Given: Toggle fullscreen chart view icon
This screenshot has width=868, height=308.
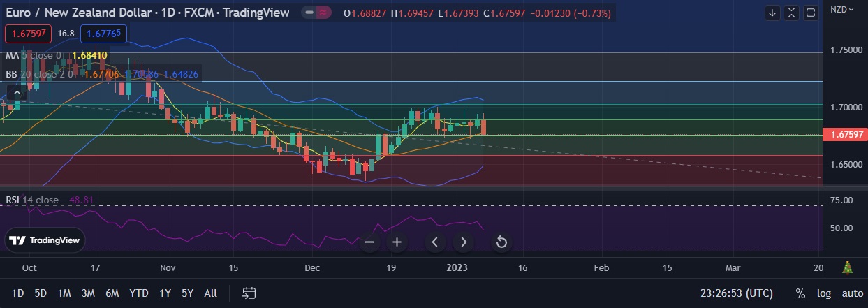Looking at the screenshot, I should (811, 13).
